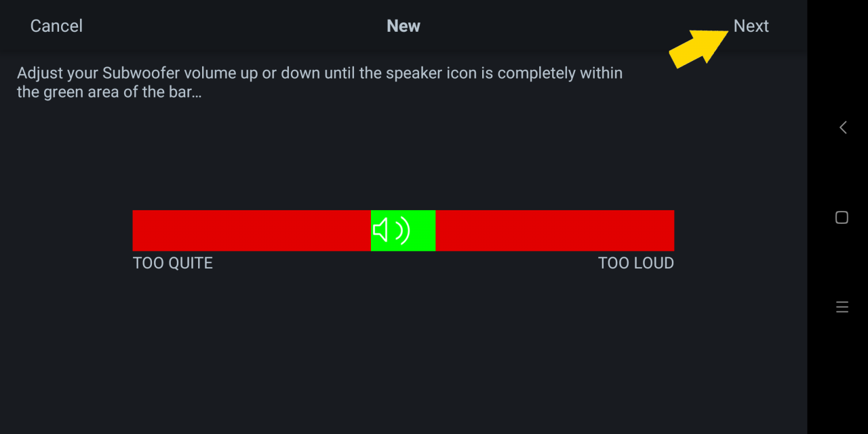
Task: Click the far left edge of the level bar
Action: [136, 231]
